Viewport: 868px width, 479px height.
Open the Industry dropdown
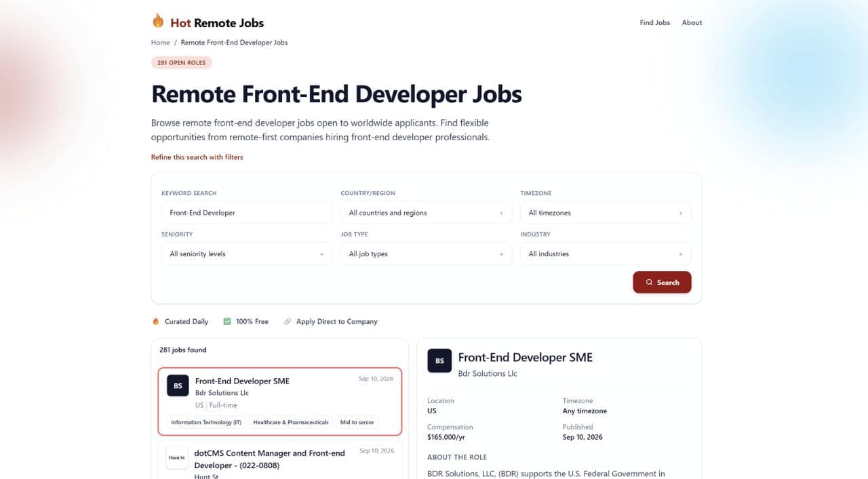606,254
